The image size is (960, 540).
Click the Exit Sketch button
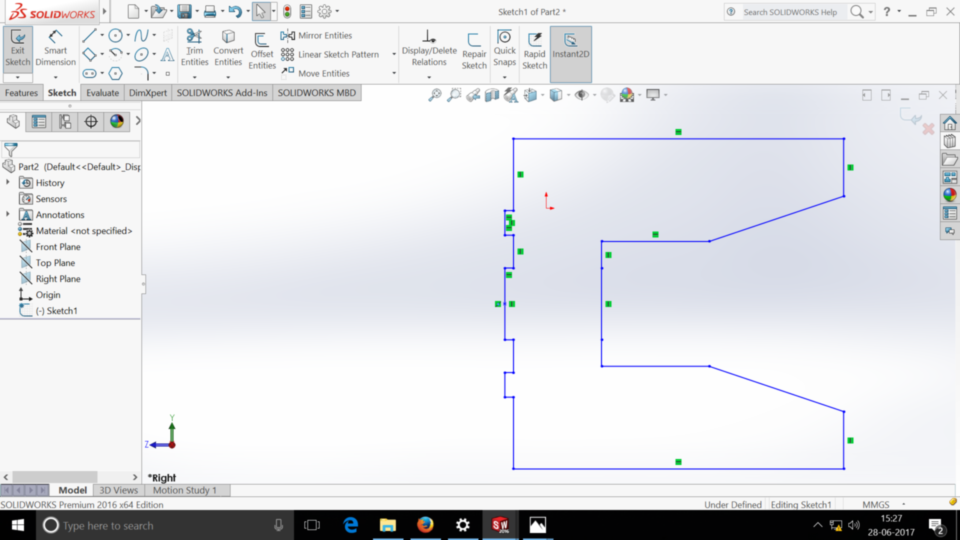(17, 48)
